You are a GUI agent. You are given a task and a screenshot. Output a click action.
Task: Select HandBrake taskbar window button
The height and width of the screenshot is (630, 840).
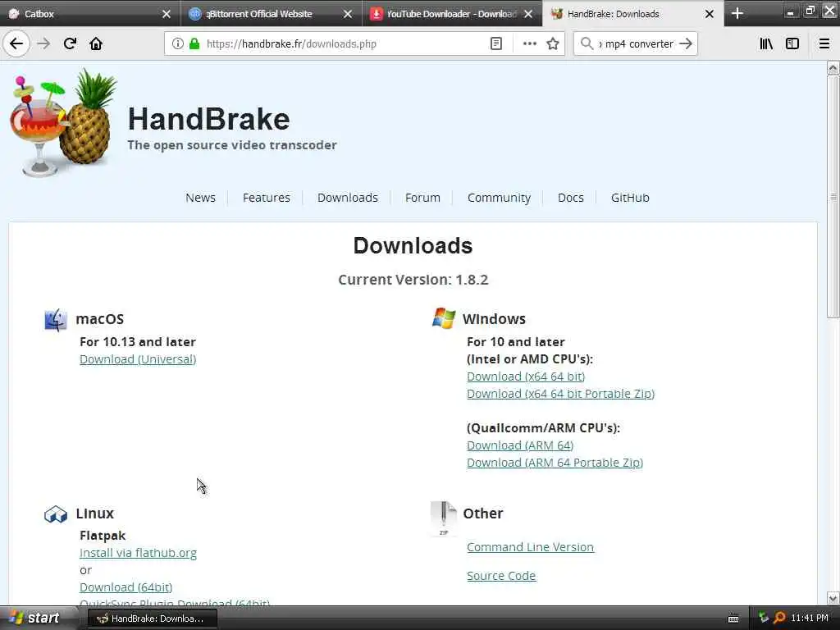click(x=152, y=619)
